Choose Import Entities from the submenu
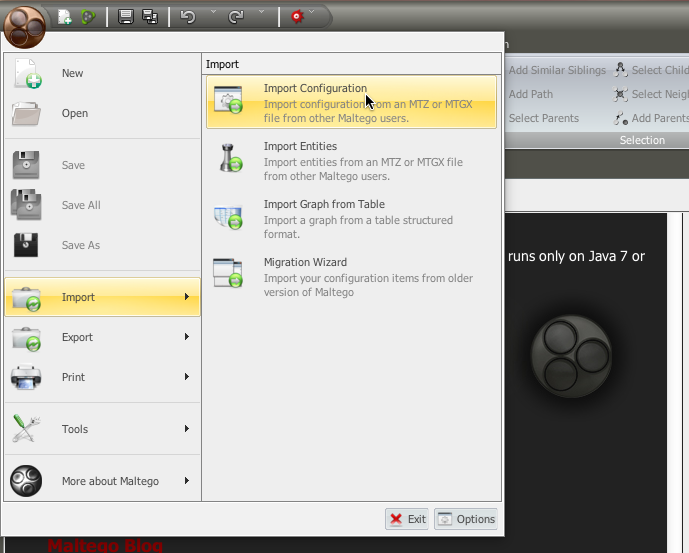Image resolution: width=689 pixels, height=553 pixels. [x=351, y=160]
